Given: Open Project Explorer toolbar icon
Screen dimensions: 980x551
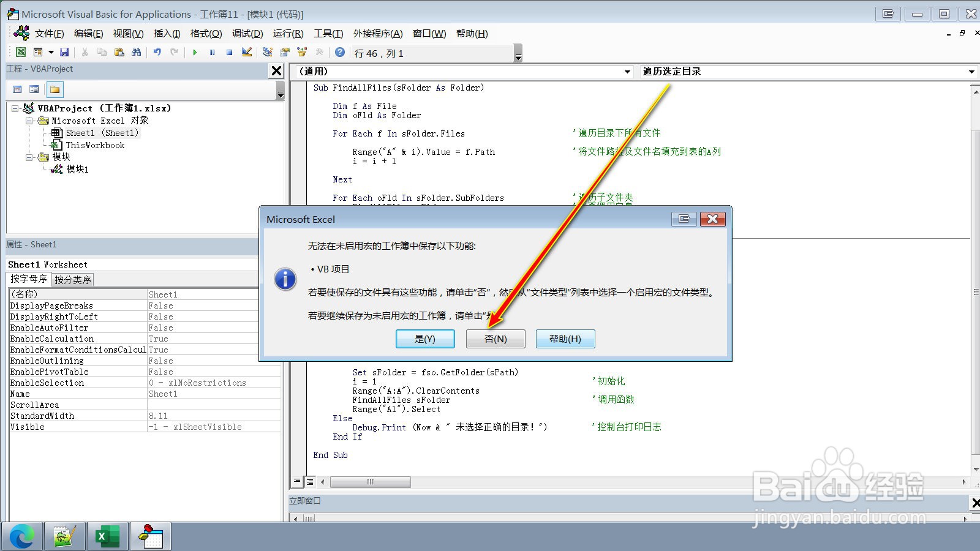Looking at the screenshot, I should (x=268, y=53).
